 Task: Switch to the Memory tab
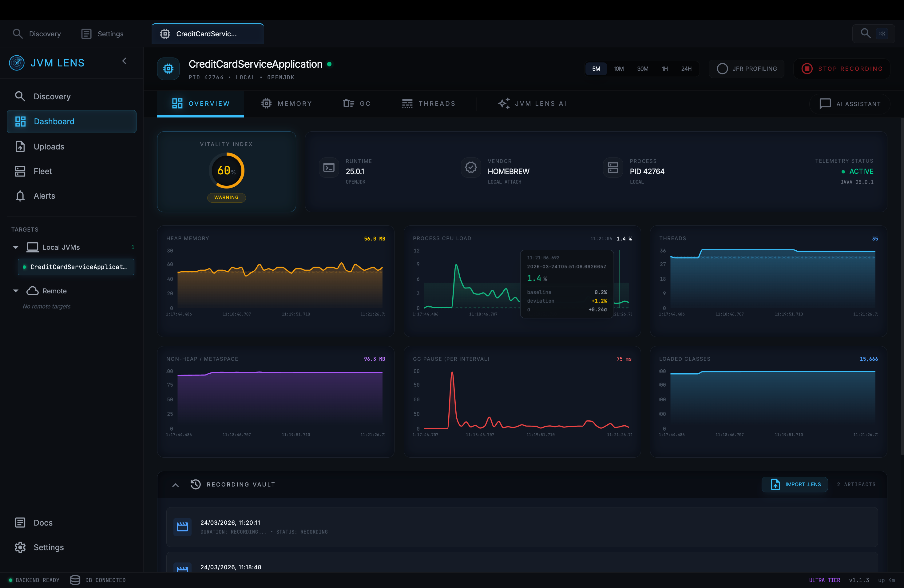(287, 104)
